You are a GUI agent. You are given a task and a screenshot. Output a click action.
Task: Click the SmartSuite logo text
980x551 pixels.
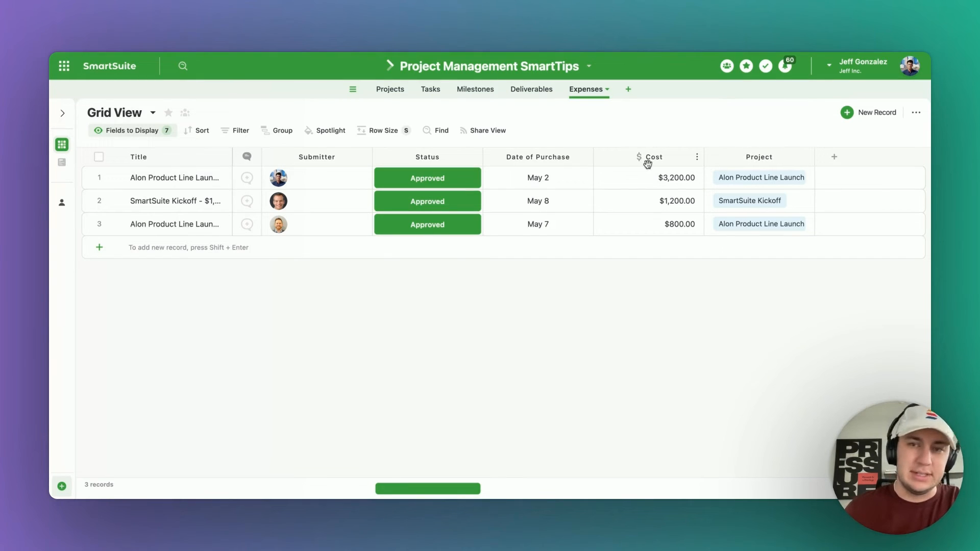tap(109, 66)
